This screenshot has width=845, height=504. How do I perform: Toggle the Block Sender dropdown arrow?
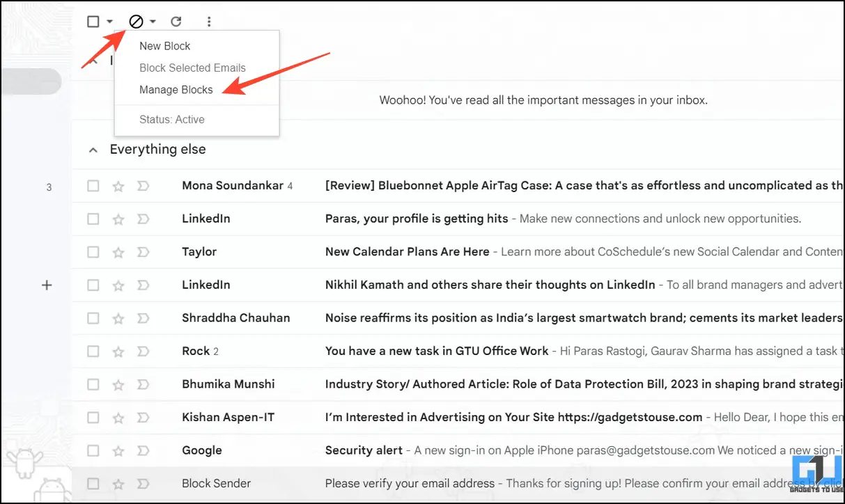(x=153, y=22)
